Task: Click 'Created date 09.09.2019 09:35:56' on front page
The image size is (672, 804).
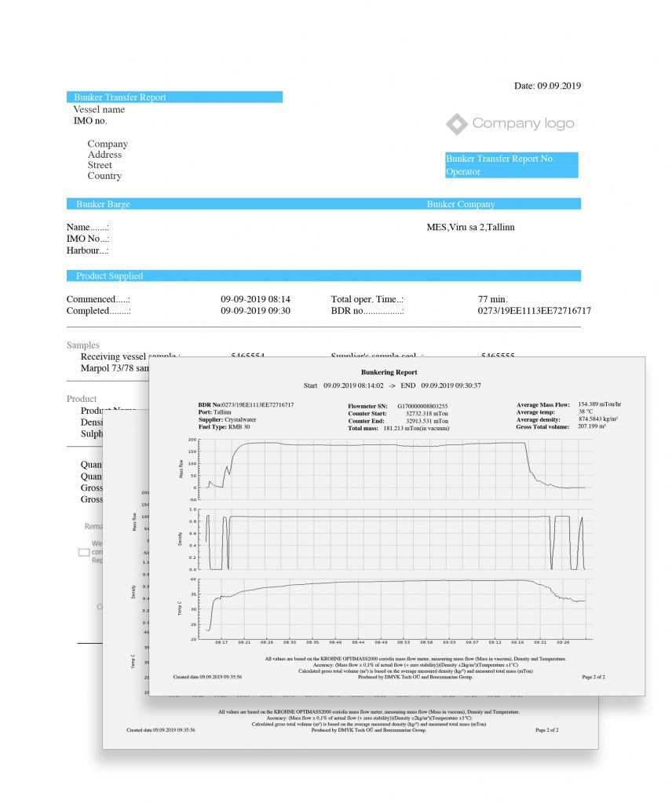Action: [207, 677]
